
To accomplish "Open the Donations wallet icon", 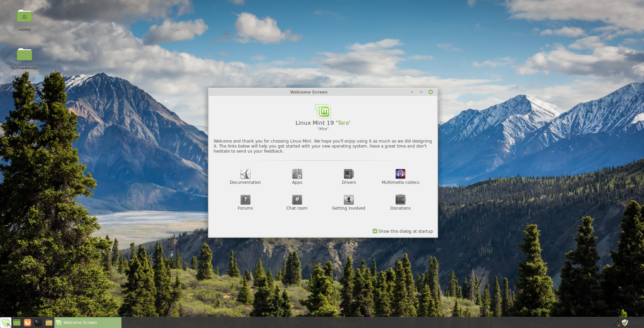I will (x=401, y=200).
